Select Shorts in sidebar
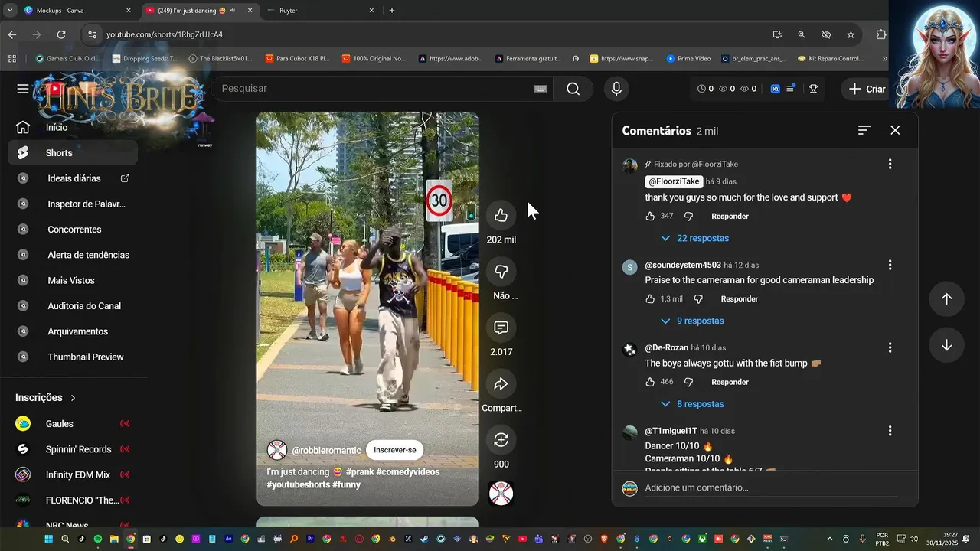 (x=73, y=153)
